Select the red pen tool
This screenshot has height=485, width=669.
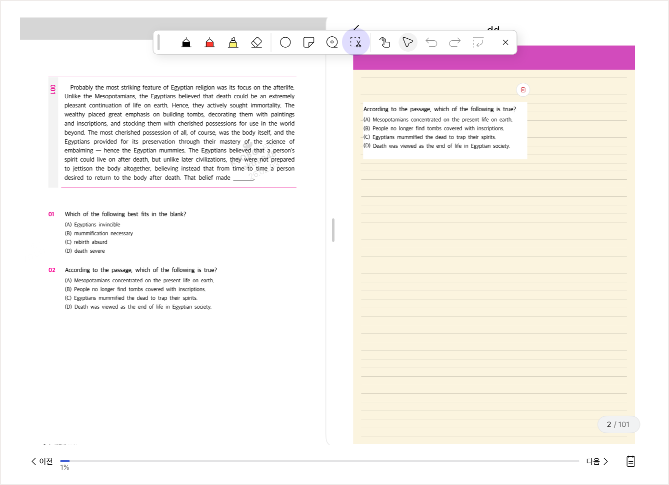point(209,43)
